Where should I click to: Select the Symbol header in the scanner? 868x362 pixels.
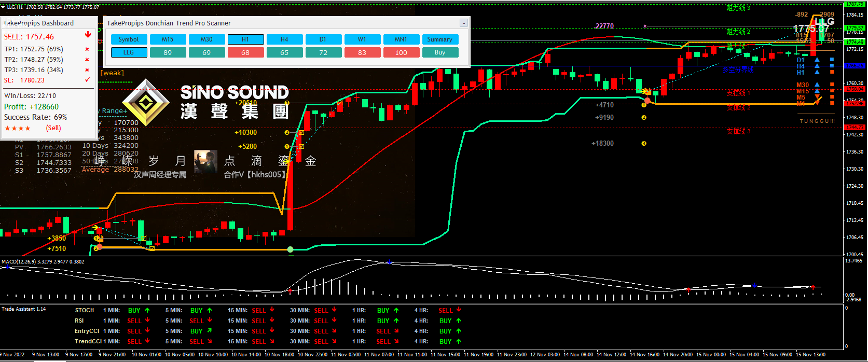pyautogui.click(x=129, y=39)
